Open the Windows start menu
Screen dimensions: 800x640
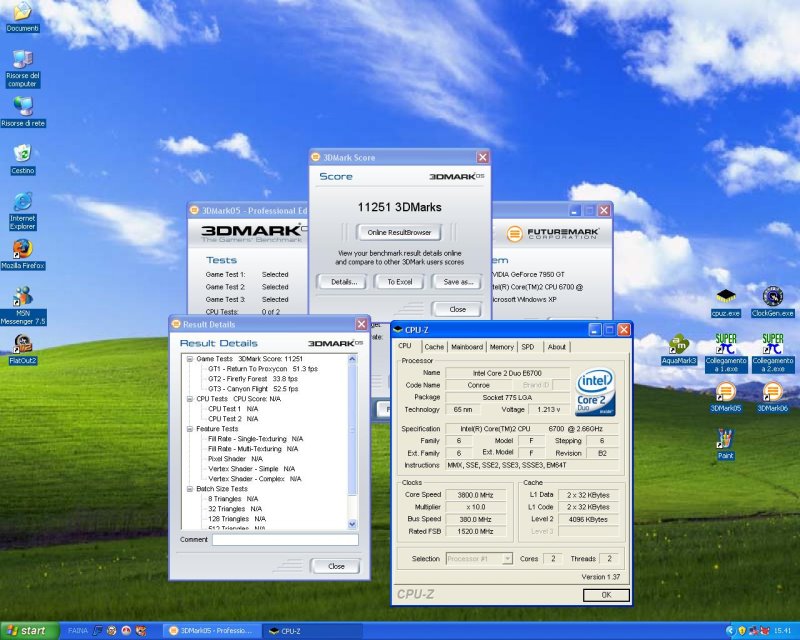pos(30,631)
